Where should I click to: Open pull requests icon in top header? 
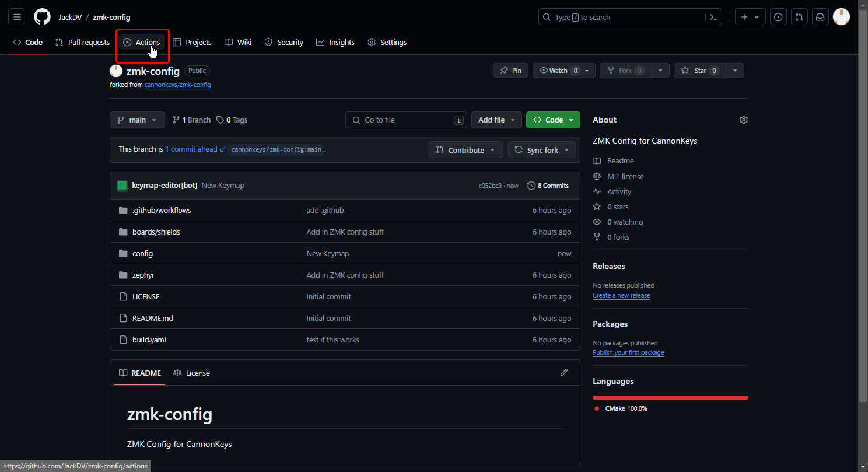(x=800, y=17)
